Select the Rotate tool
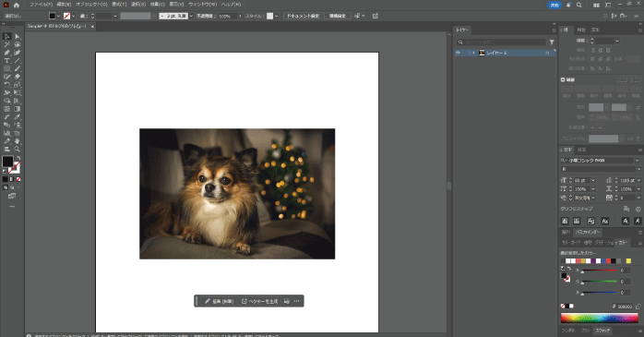Screen dimensions: 644x337 [7, 85]
